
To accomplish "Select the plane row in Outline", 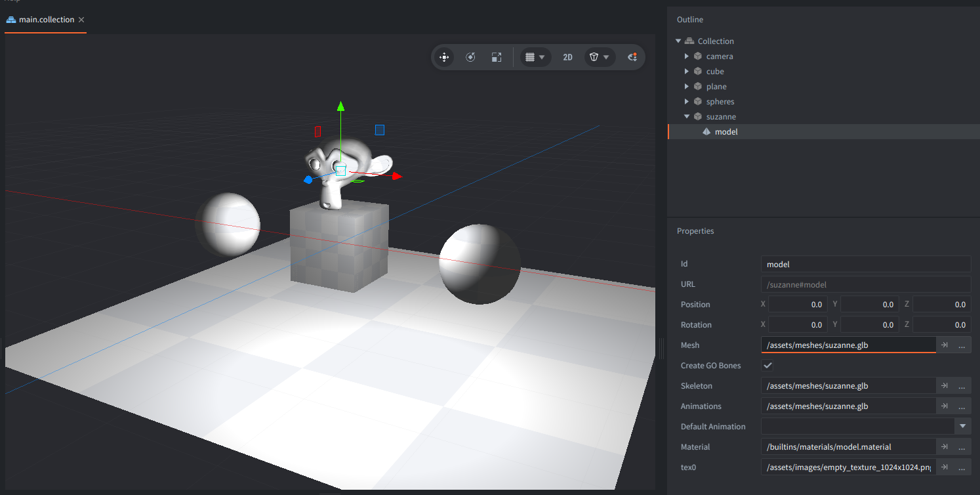I will pos(823,86).
